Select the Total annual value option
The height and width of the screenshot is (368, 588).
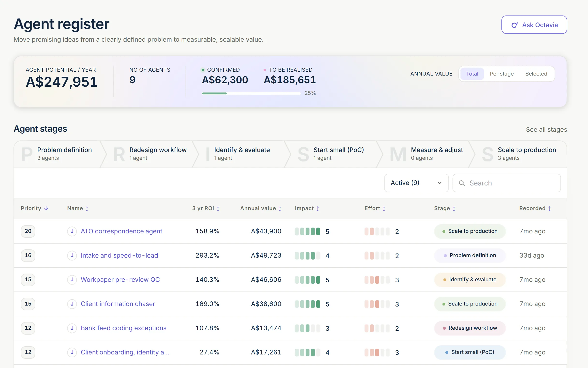coord(472,74)
